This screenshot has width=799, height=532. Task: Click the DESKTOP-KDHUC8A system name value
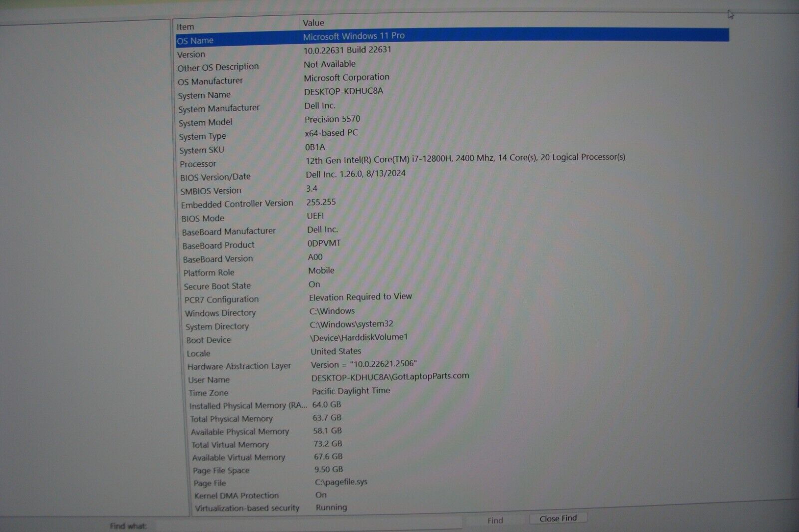click(344, 91)
